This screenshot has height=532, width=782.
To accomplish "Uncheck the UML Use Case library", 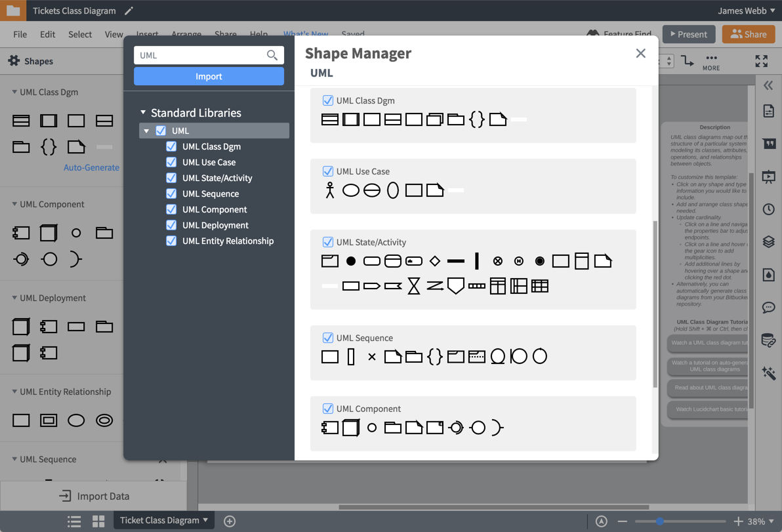I will tap(171, 162).
